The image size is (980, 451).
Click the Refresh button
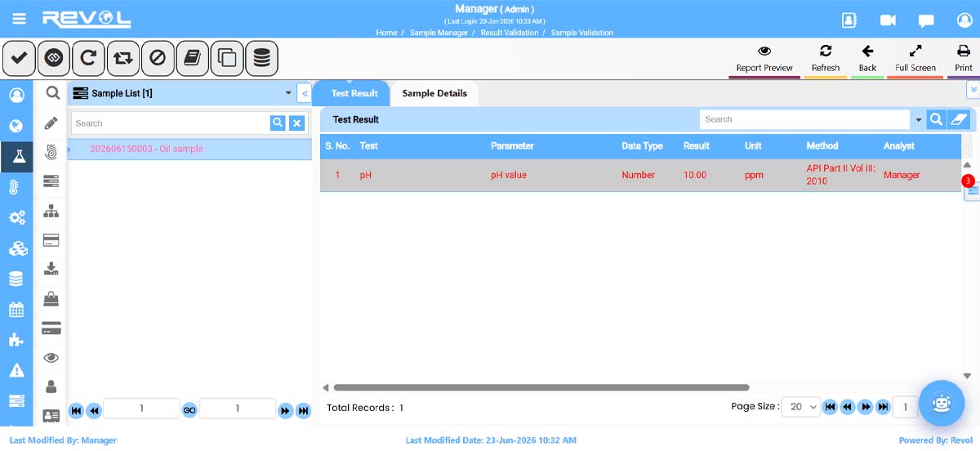click(826, 59)
